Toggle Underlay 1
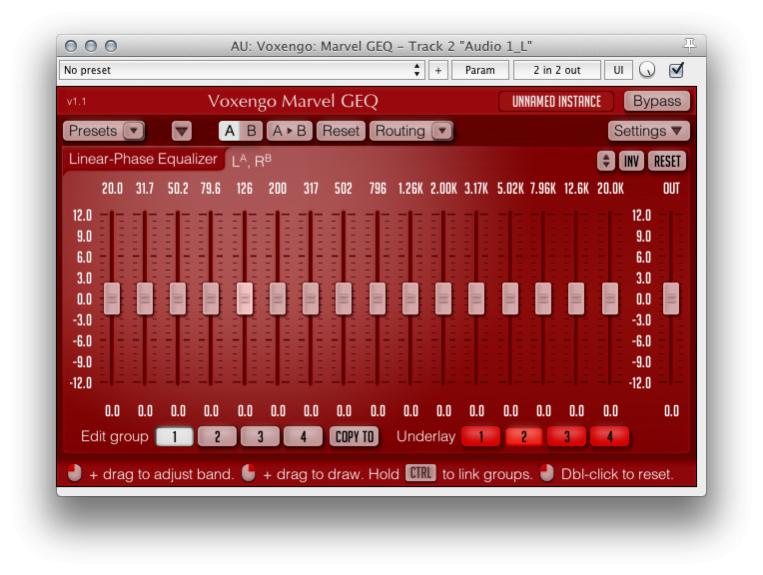763x575 pixels. tap(481, 436)
